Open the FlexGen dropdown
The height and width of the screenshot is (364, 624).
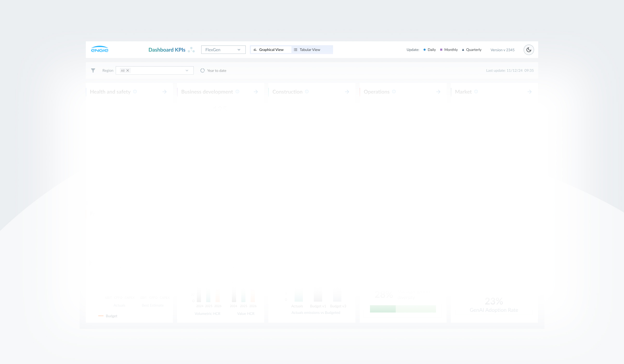(223, 49)
